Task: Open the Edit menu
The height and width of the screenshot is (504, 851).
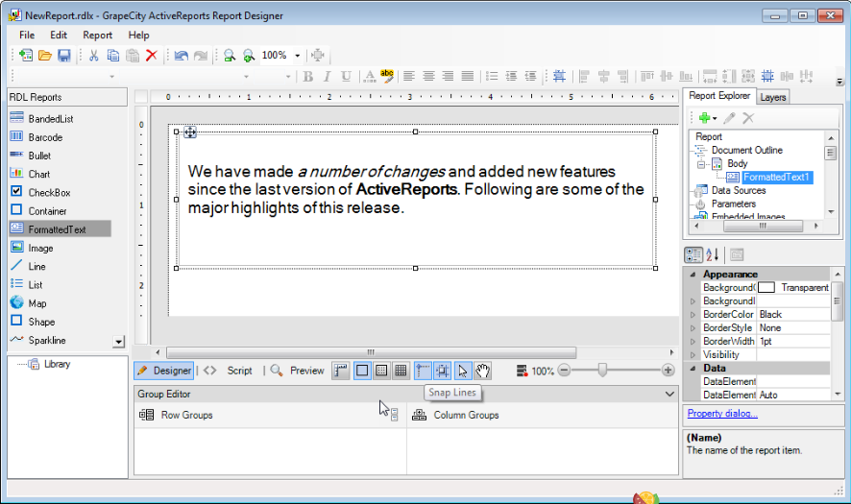Action: tap(58, 35)
